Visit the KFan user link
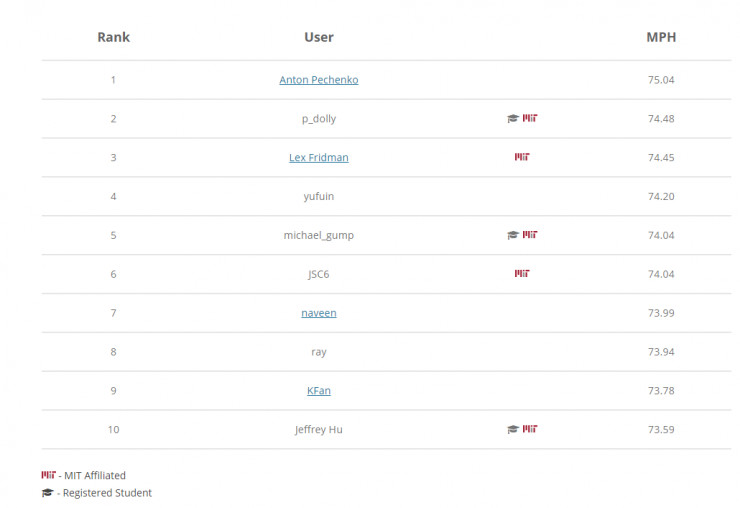 (x=319, y=390)
